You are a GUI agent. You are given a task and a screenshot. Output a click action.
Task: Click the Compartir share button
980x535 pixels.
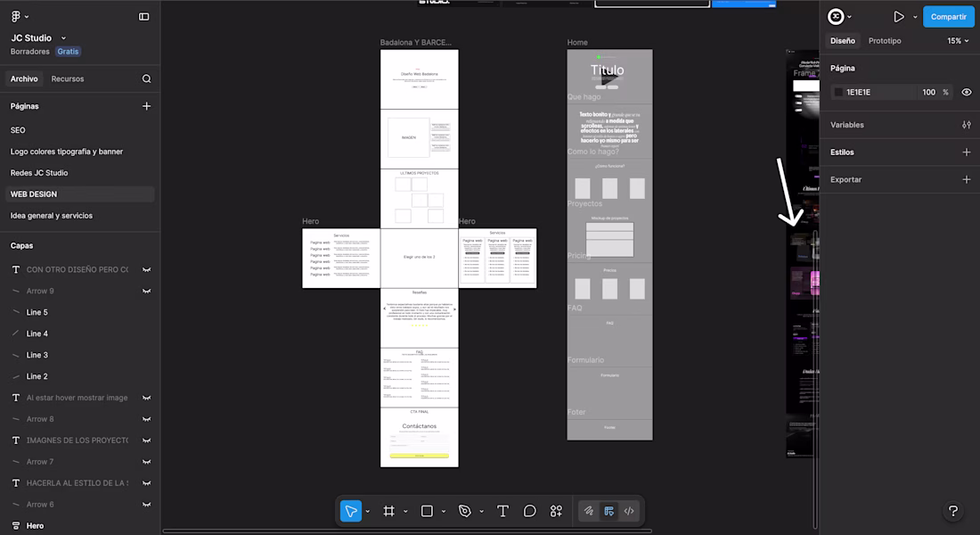tap(948, 17)
